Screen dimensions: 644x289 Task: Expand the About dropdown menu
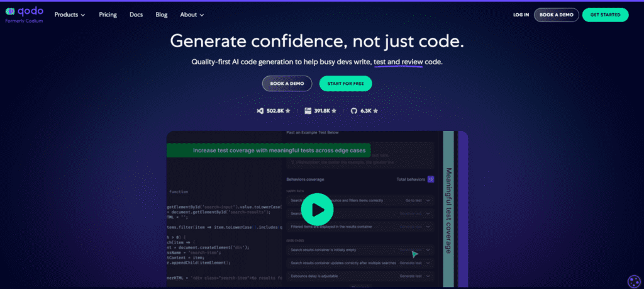192,14
